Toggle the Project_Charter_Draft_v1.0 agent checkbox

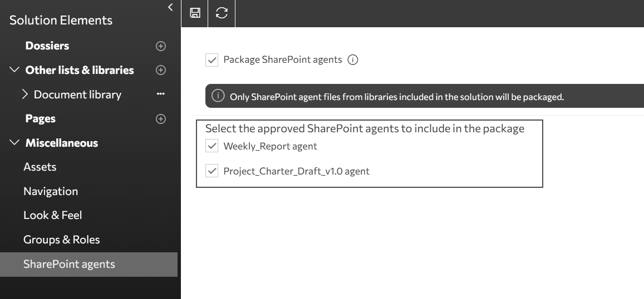(212, 171)
